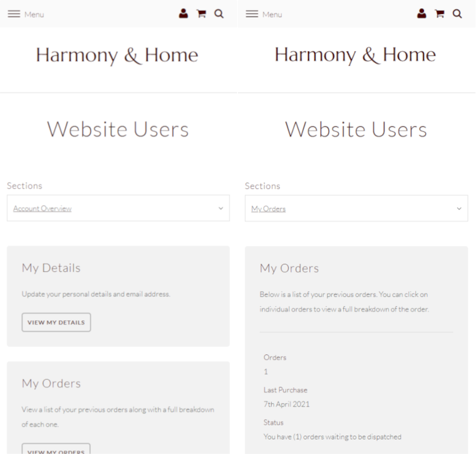Click the My Details card heading
Viewport: 476px width, 454px height.
tap(51, 268)
